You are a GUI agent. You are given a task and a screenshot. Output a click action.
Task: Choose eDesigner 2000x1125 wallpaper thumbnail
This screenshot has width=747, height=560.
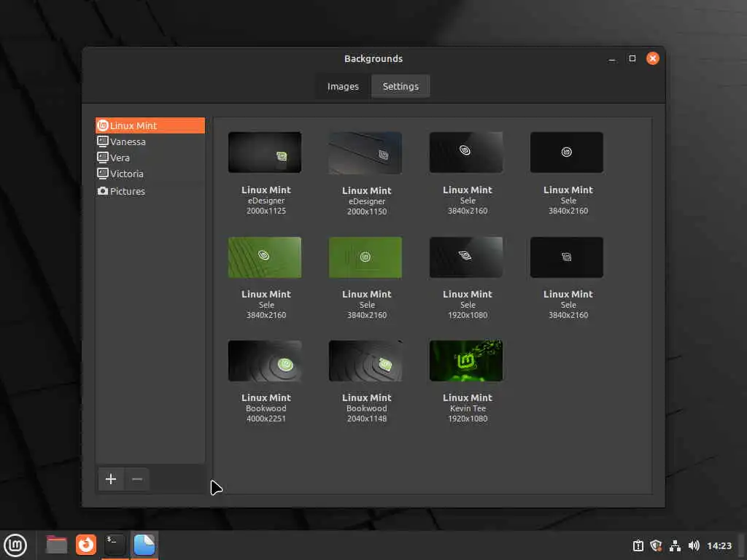point(265,152)
